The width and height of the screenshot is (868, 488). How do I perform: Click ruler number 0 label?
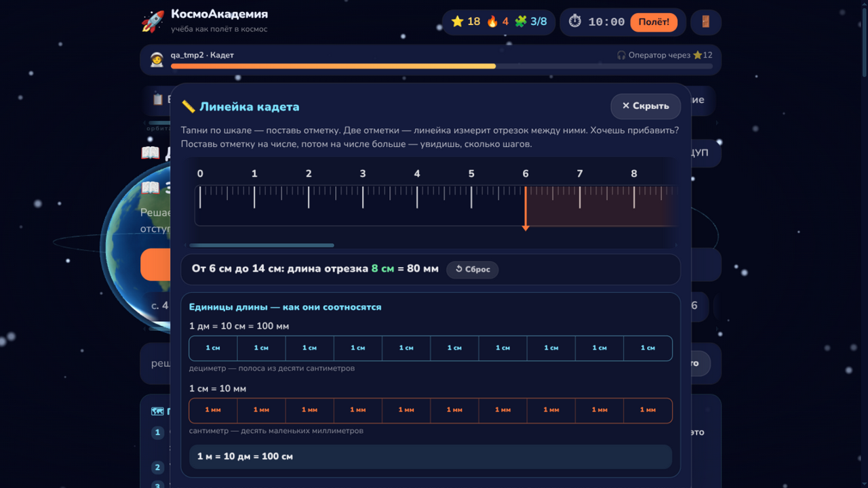[200, 174]
